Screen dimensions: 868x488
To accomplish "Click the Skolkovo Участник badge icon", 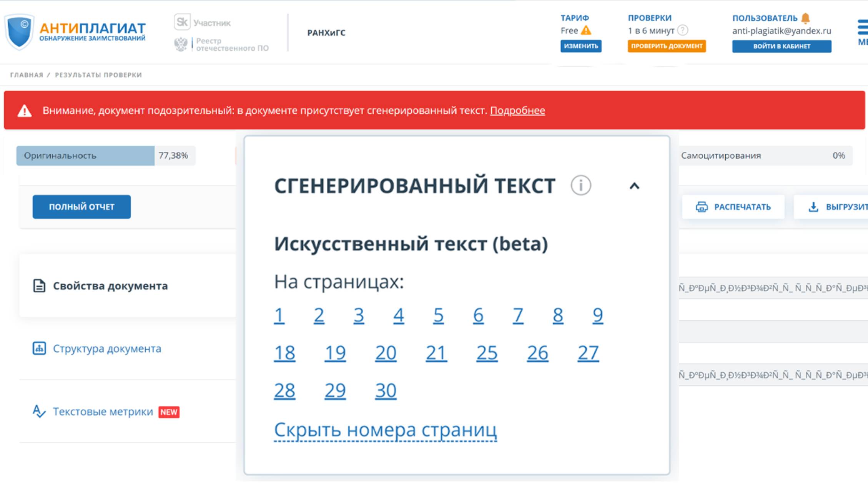I will pos(182,22).
